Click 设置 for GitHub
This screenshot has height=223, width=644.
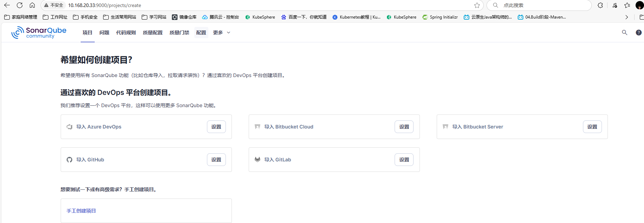point(216,160)
